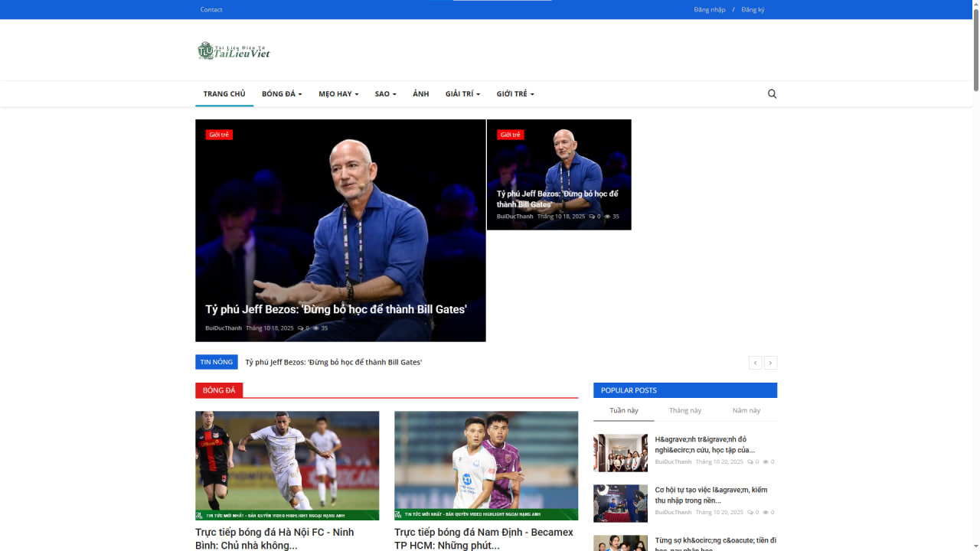This screenshot has width=980, height=551.
Task: Click the TaiLieuViet site logo
Action: tap(234, 51)
